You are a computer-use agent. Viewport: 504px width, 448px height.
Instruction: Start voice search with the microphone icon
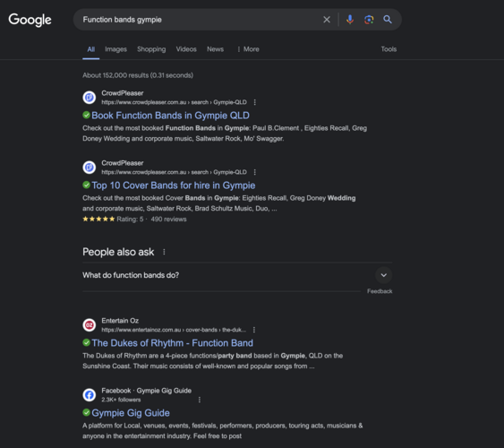click(350, 20)
